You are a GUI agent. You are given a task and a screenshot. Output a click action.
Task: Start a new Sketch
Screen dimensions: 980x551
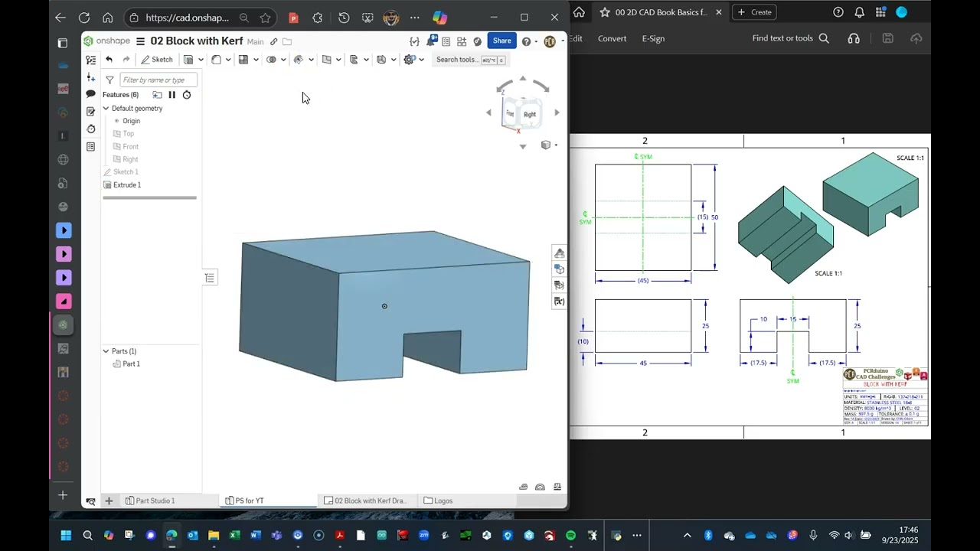[x=157, y=60]
